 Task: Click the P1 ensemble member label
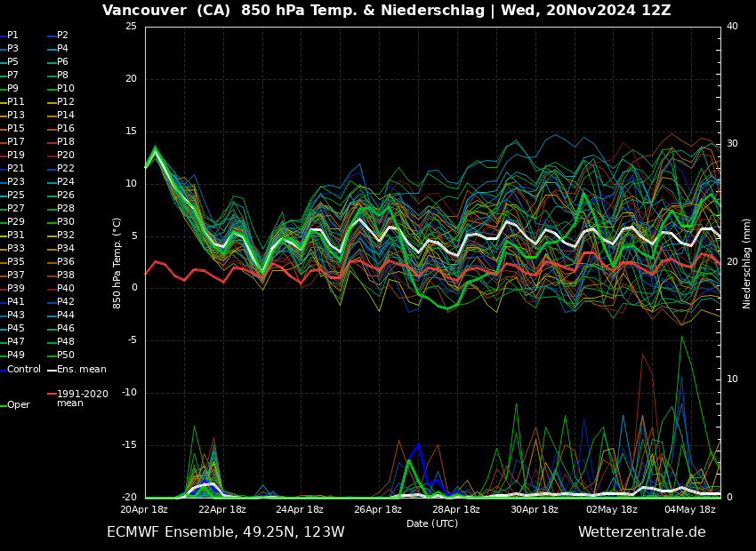pyautogui.click(x=12, y=36)
